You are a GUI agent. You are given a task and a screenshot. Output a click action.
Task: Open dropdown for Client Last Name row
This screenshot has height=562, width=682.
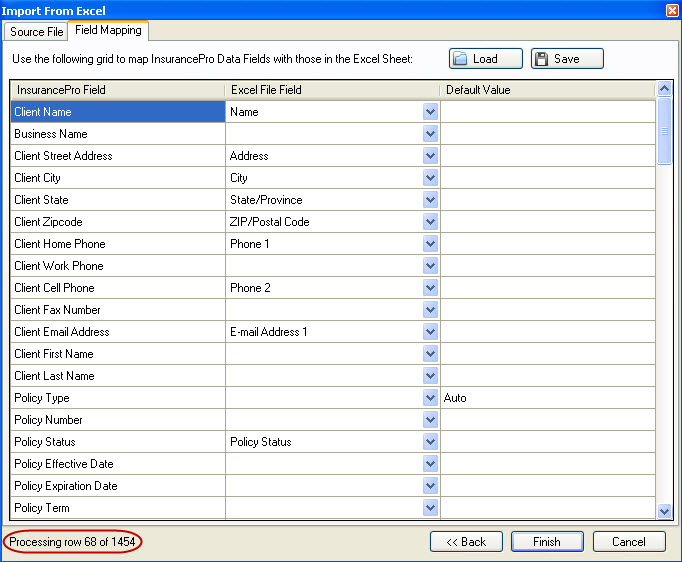[x=430, y=375]
